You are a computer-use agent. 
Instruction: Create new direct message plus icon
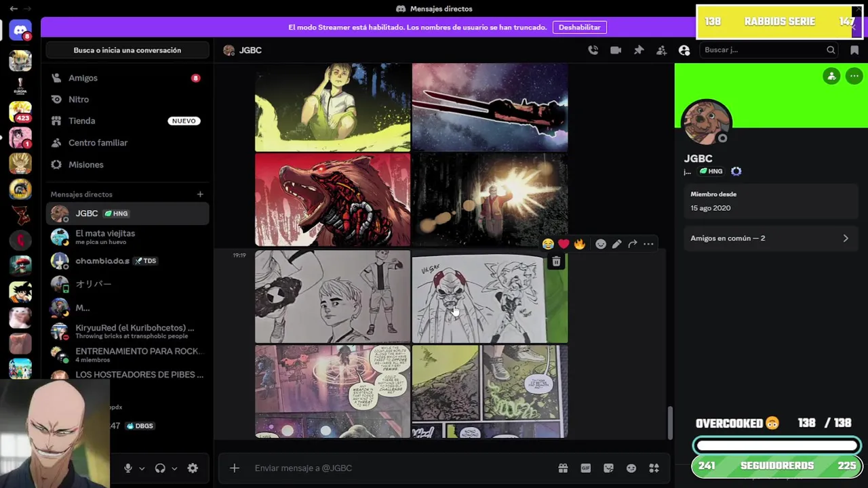(x=200, y=195)
